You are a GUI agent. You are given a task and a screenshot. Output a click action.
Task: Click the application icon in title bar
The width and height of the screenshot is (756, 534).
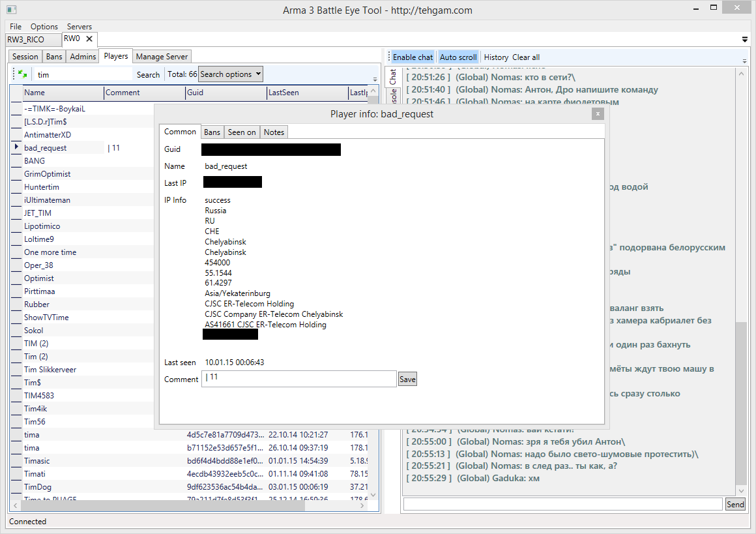click(x=12, y=10)
